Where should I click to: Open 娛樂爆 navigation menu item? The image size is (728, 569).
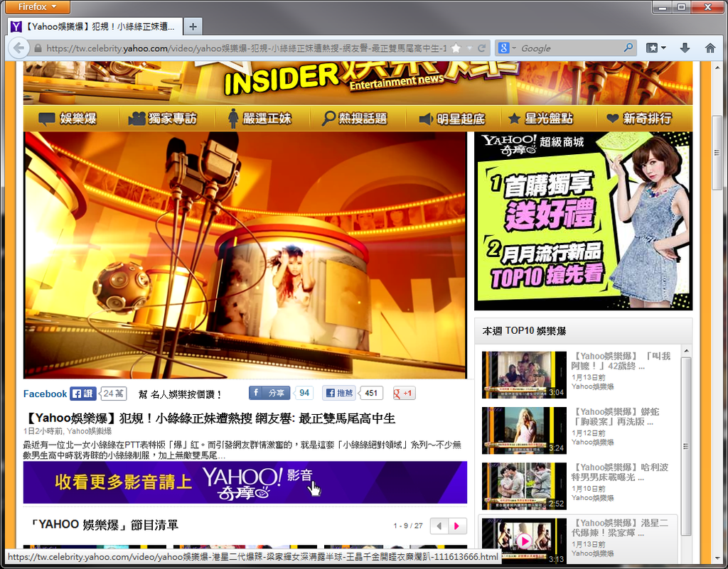(x=68, y=119)
